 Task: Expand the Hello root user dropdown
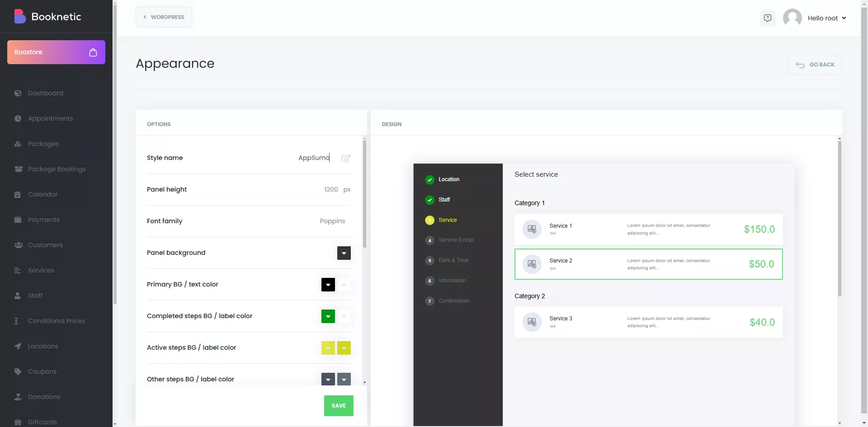tap(826, 18)
